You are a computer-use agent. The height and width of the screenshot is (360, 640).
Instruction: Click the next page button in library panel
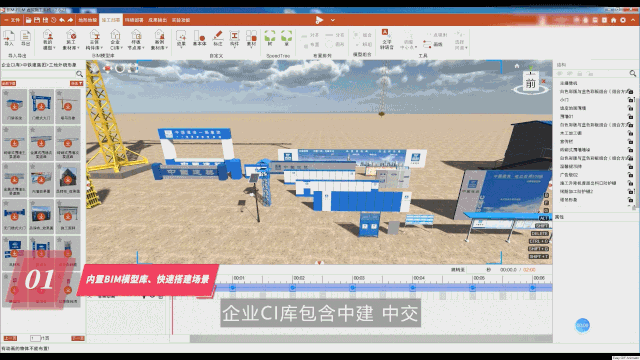coord(78,338)
